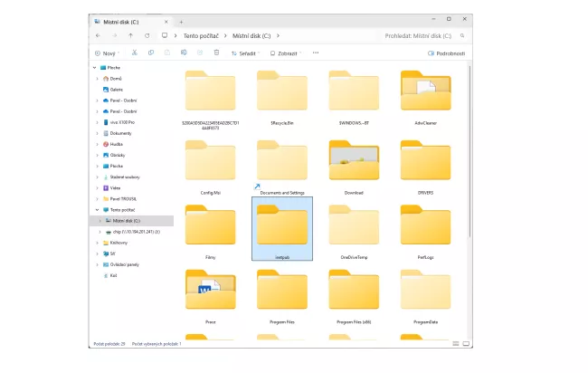Image resolution: width=588 pixels, height=373 pixels.
Task: Click Tento počítač in the address breadcrumb
Action: pos(203,35)
